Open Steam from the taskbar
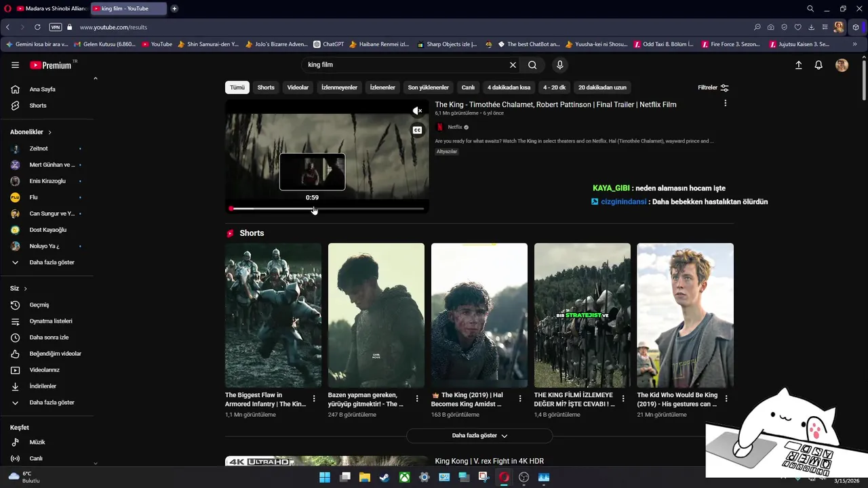The width and height of the screenshot is (868, 488). [x=384, y=477]
